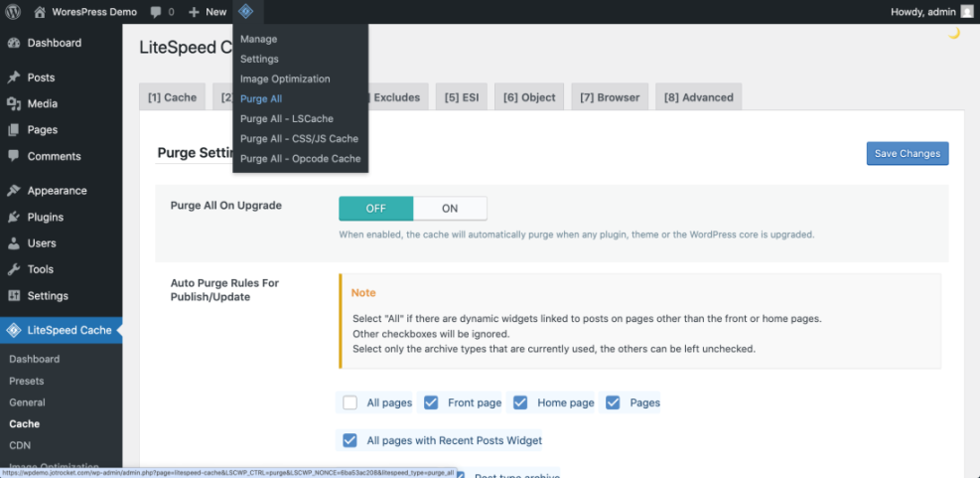
Task: Switch to the Excludes tab
Action: click(x=399, y=97)
